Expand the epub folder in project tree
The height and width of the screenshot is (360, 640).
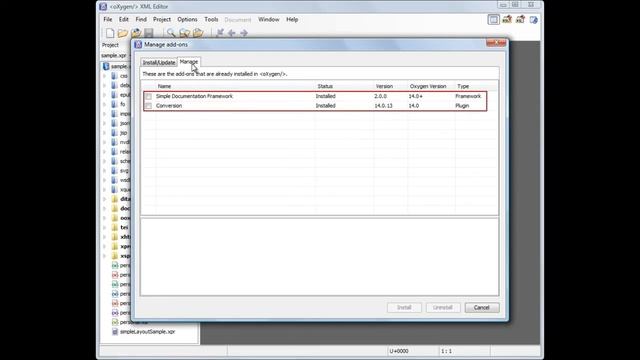pyautogui.click(x=104, y=95)
